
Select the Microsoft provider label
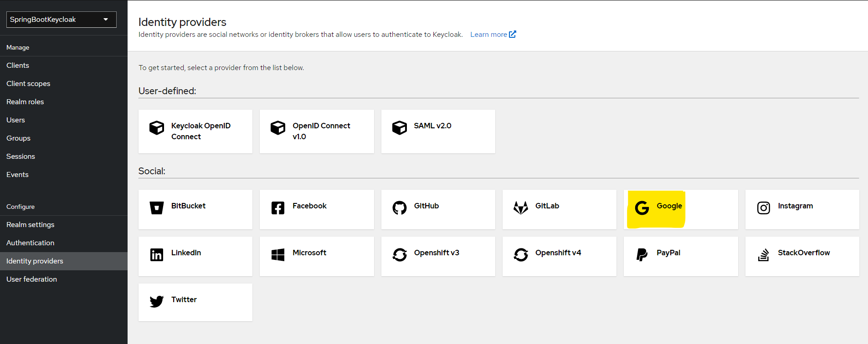coord(309,253)
